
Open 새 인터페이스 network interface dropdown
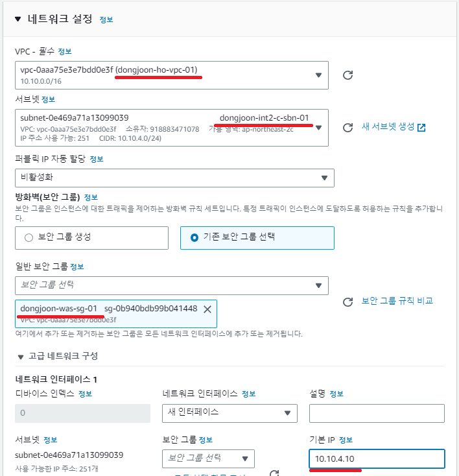click(x=230, y=413)
